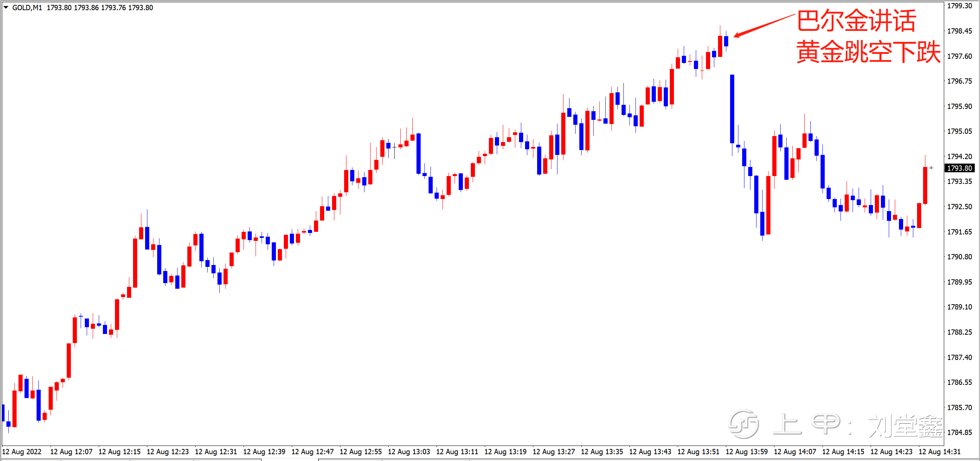Click the 1784.85 price scale label
The width and height of the screenshot is (980, 461).
pos(959,432)
